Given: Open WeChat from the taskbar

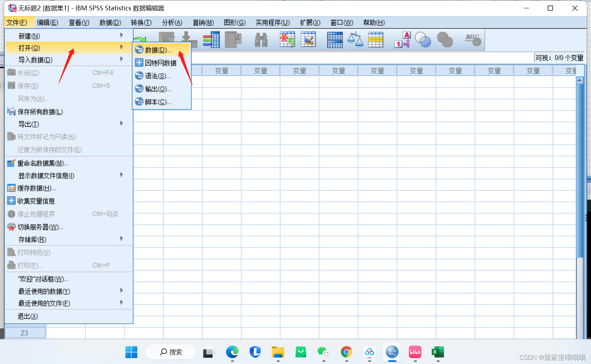Looking at the screenshot, I should (323, 352).
